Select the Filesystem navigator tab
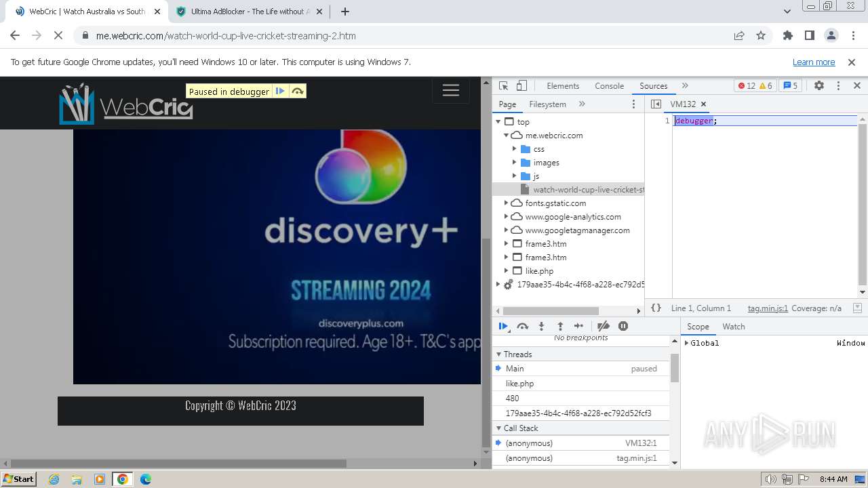868x488 pixels. (547, 104)
